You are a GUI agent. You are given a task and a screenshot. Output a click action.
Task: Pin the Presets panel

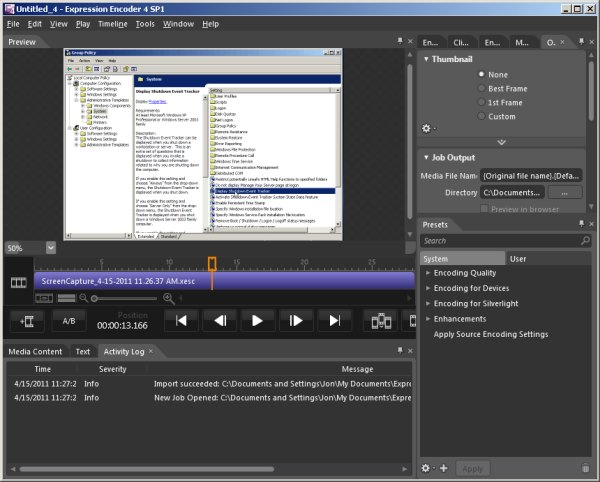point(582,223)
